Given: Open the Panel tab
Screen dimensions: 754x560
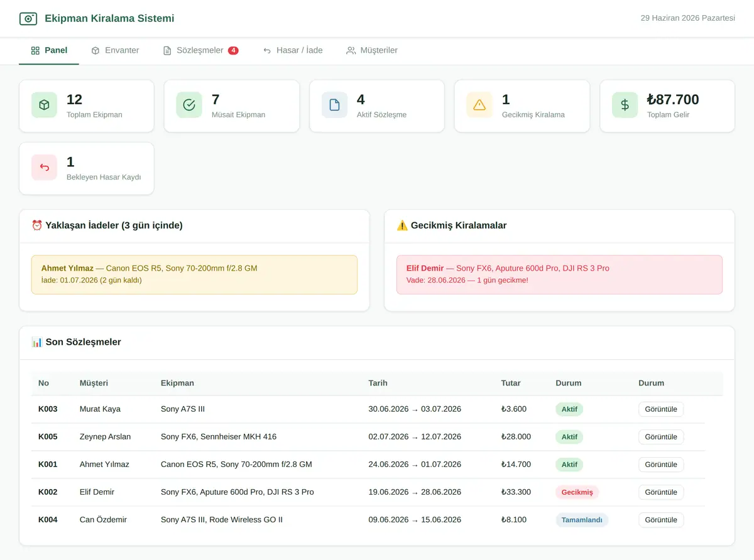Looking at the screenshot, I should (x=49, y=50).
